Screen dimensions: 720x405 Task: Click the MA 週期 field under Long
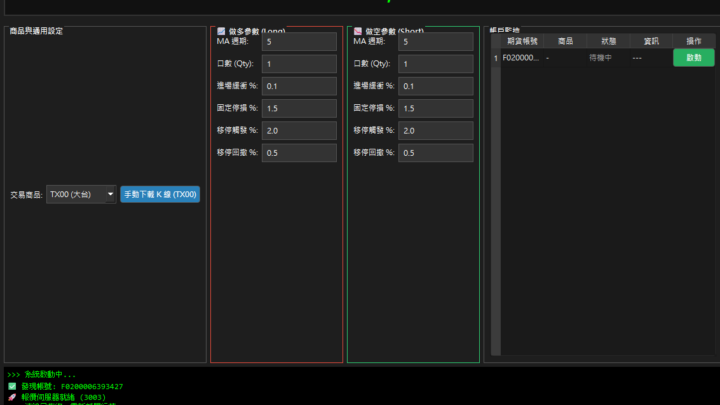(299, 41)
